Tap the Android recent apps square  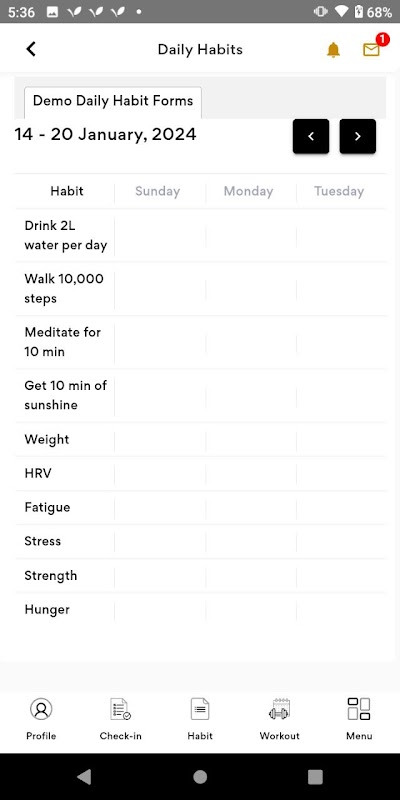click(315, 777)
